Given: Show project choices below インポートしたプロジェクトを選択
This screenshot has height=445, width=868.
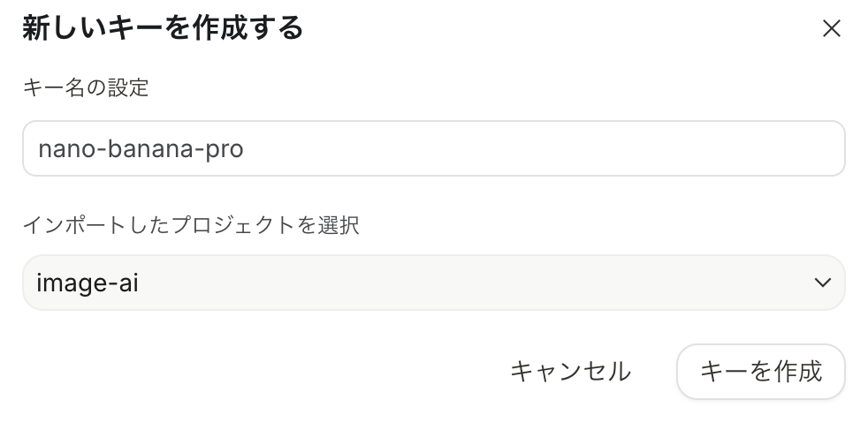Looking at the screenshot, I should click(433, 283).
